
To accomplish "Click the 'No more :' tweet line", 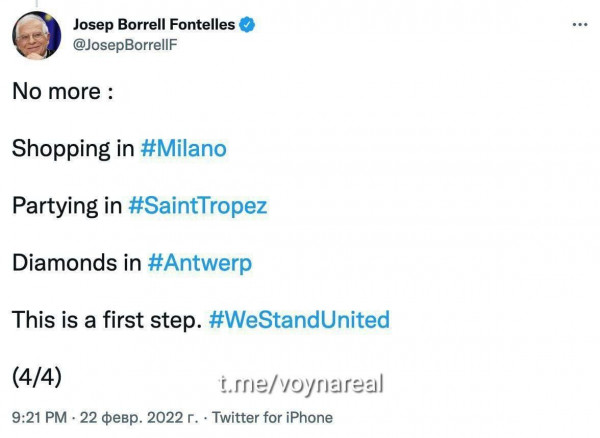I will point(63,91).
